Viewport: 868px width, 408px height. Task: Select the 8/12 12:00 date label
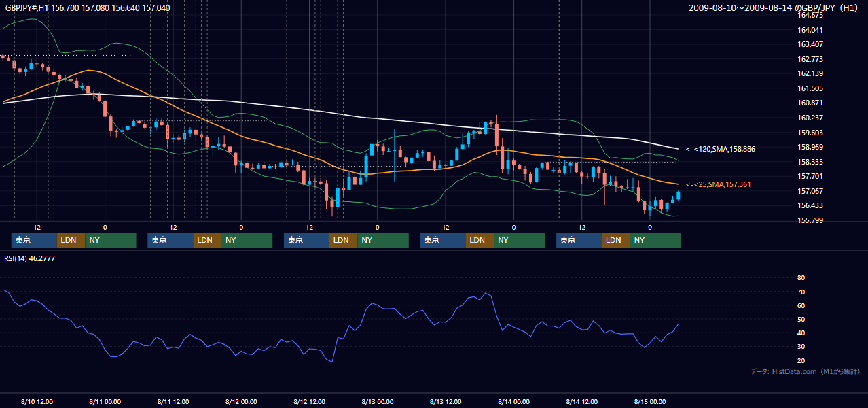310,402
